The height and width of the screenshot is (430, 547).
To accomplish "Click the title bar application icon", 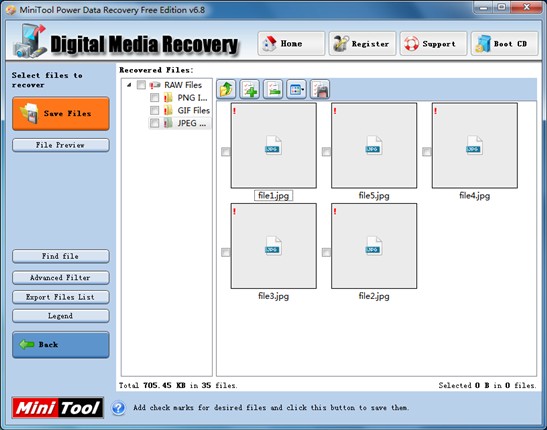I will click(11, 10).
